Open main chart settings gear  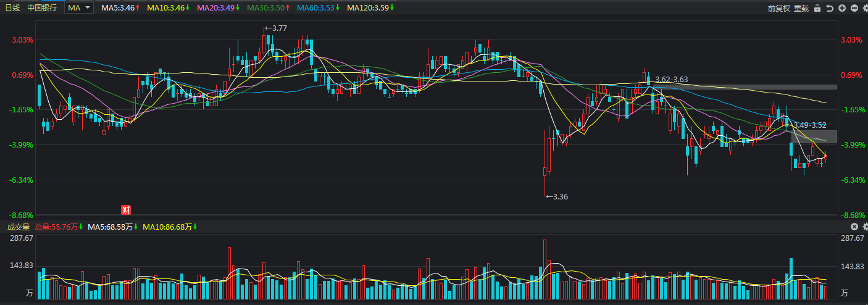click(864, 8)
